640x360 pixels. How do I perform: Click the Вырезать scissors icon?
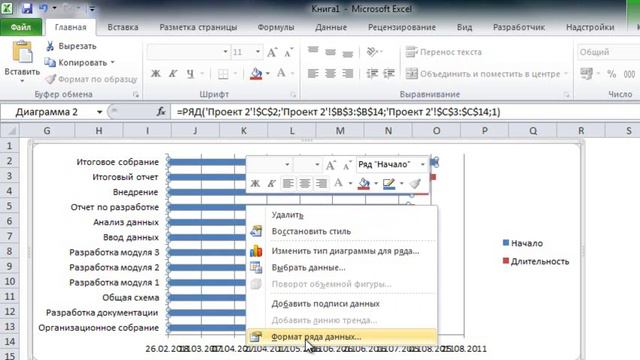pyautogui.click(x=50, y=46)
